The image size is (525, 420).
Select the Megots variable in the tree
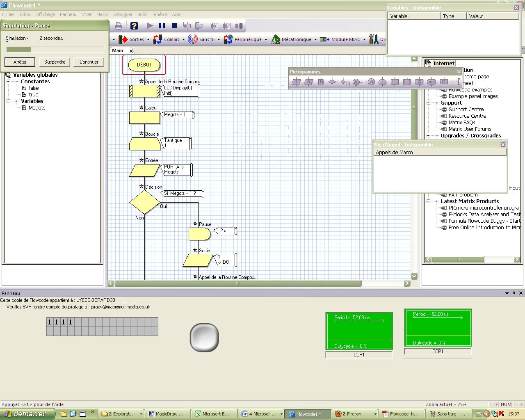pyautogui.click(x=37, y=108)
